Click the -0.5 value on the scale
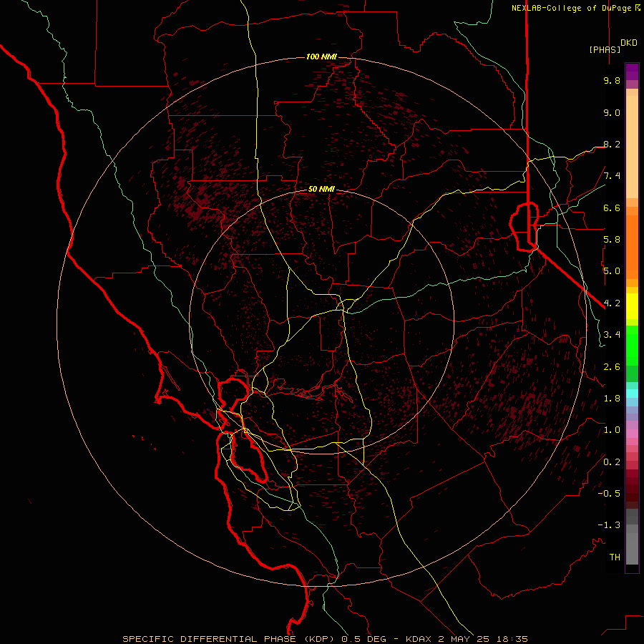Image resolution: width=644 pixels, height=644 pixels. coord(609,494)
